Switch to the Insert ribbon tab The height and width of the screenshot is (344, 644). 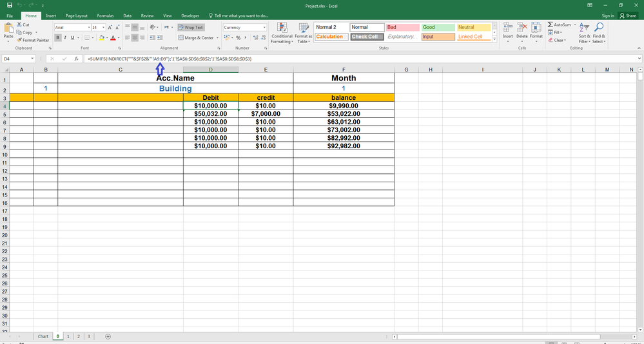(x=51, y=15)
